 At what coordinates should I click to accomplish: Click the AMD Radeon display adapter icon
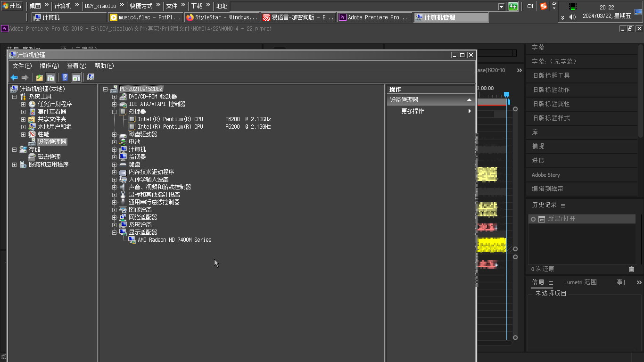click(x=132, y=240)
